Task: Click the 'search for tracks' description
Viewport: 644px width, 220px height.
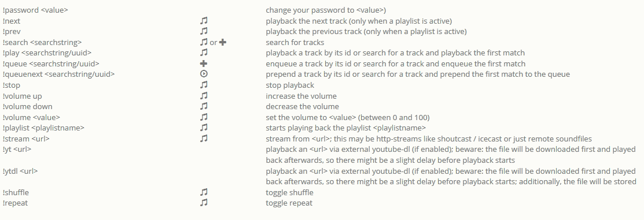Action: click(295, 42)
